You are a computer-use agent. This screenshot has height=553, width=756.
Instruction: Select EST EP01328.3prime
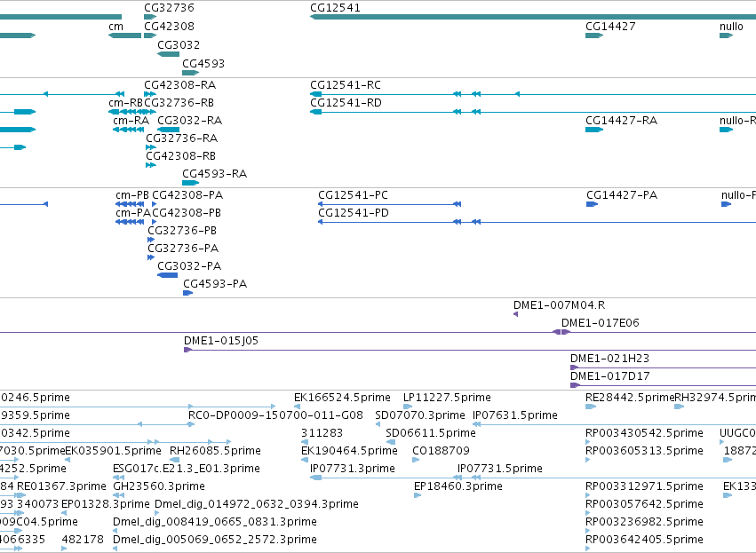[105, 504]
